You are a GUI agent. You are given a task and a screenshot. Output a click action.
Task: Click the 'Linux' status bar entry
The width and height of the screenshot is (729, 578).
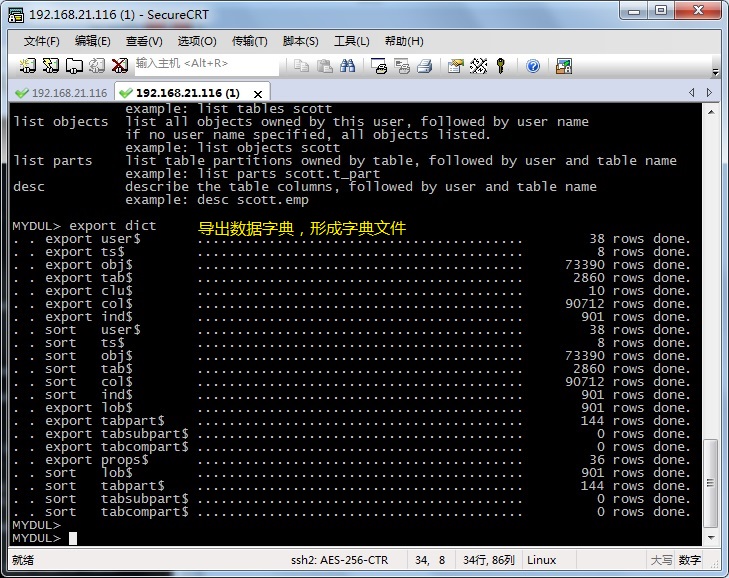pyautogui.click(x=541, y=560)
